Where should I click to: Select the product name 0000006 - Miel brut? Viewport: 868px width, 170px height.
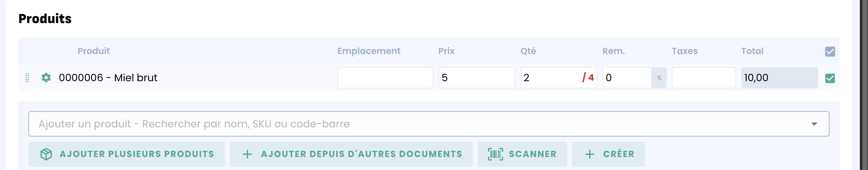coord(108,78)
